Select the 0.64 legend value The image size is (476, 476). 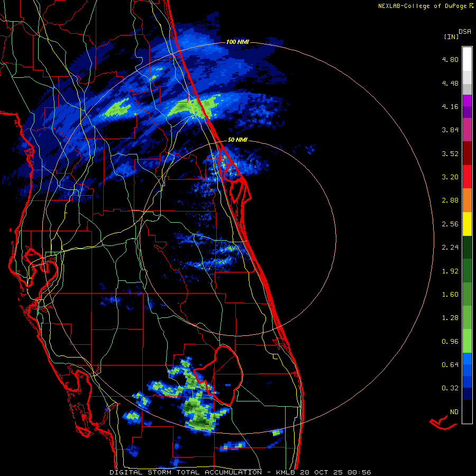coord(450,365)
